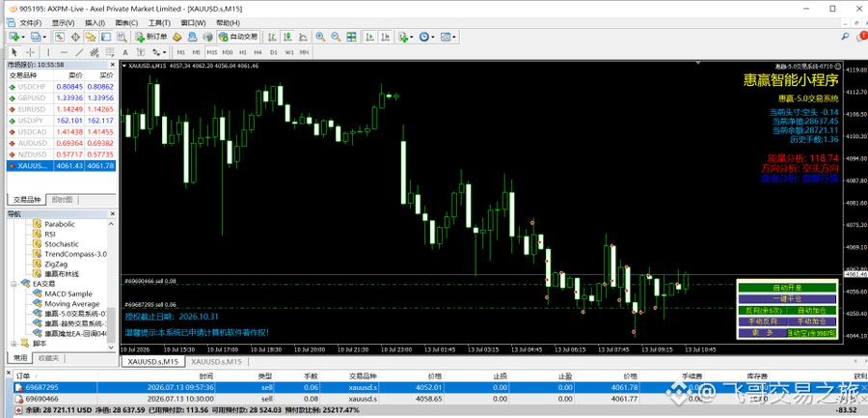Switch chart to bar chart type
Image resolution: width=868 pixels, height=418 pixels.
[x=272, y=37]
